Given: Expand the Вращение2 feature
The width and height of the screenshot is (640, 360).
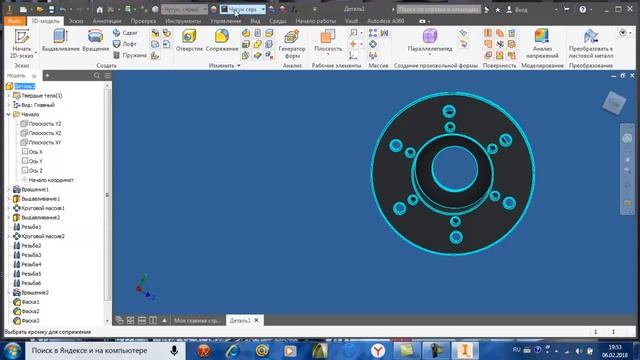Looking at the screenshot, I should 9,293.
